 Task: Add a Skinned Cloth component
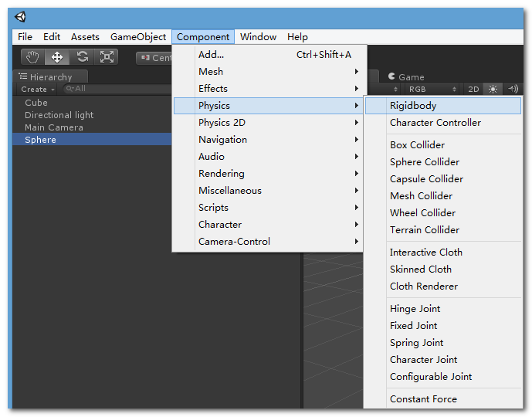[x=443, y=269]
